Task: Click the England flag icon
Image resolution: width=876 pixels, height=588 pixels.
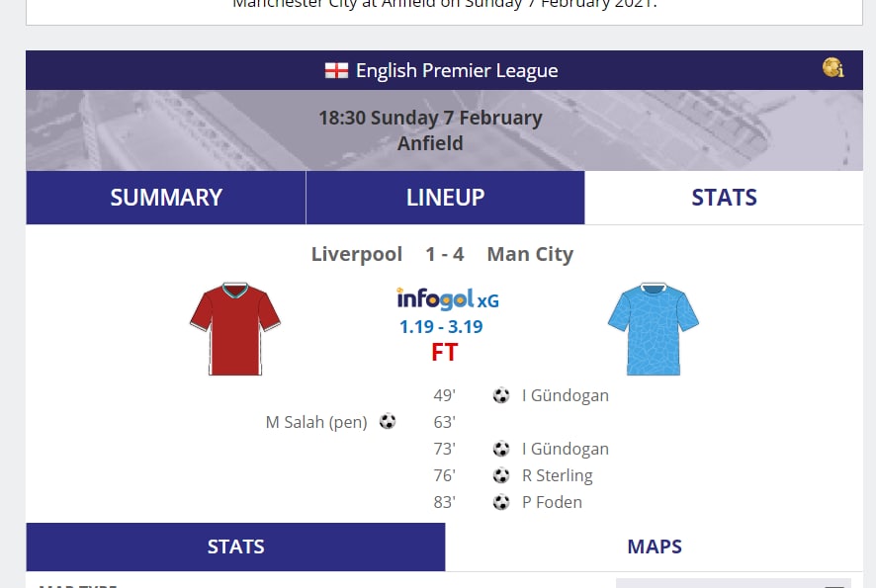Action: coord(336,71)
